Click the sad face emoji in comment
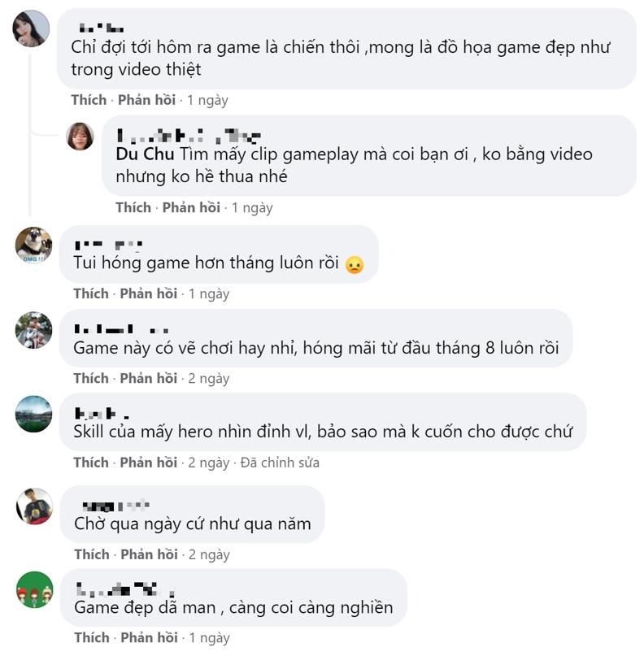 click(355, 265)
